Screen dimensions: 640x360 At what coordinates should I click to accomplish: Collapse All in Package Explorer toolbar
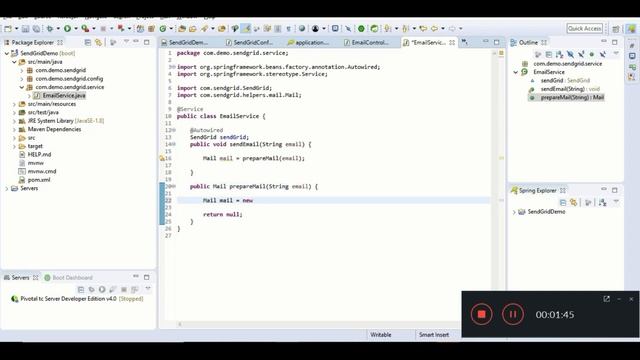87,42
